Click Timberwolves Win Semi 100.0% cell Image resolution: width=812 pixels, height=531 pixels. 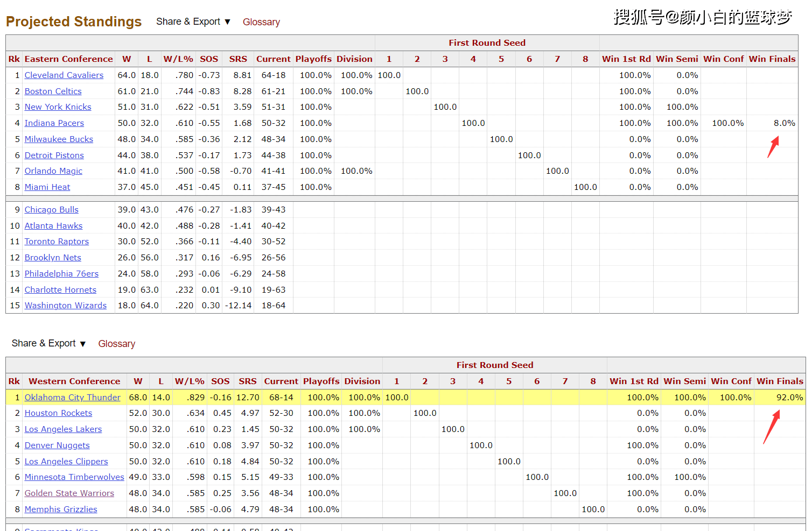click(685, 477)
